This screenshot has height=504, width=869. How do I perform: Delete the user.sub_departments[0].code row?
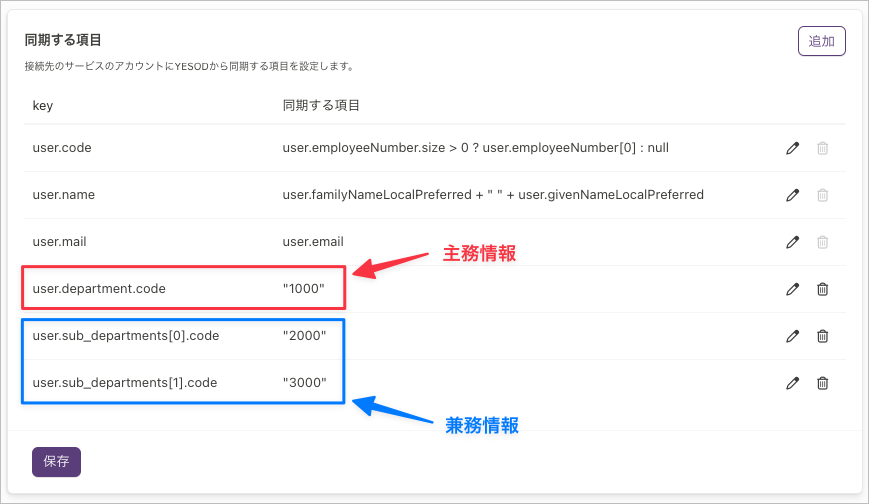point(822,336)
